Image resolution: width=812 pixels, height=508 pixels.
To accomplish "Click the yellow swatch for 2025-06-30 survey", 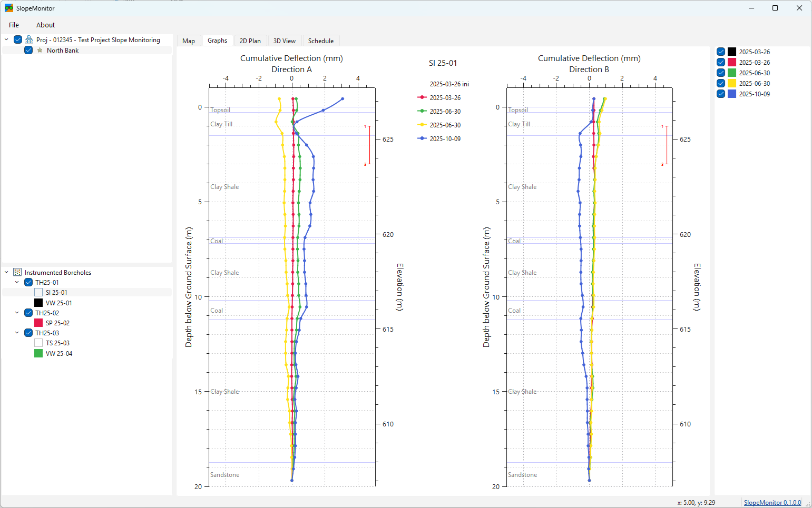I will pos(732,83).
